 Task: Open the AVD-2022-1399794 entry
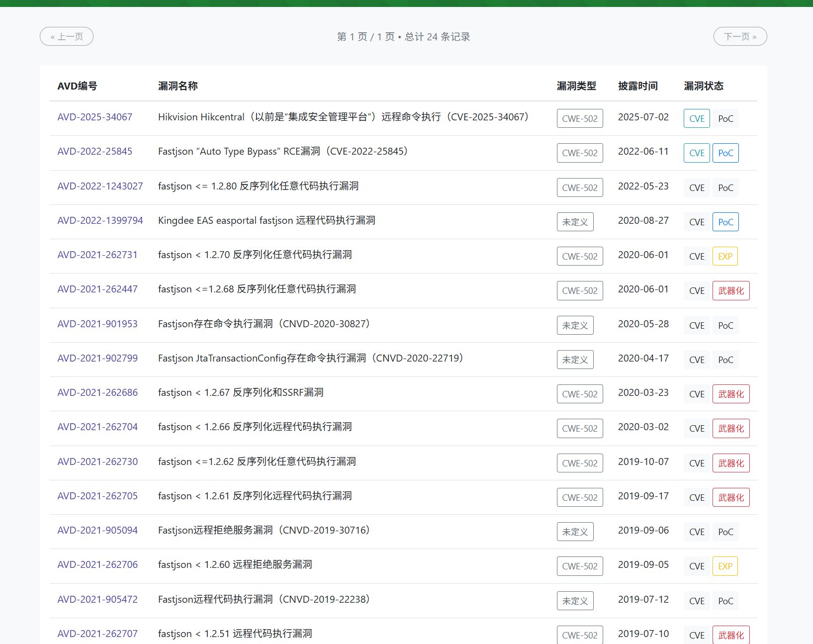pyautogui.click(x=100, y=220)
